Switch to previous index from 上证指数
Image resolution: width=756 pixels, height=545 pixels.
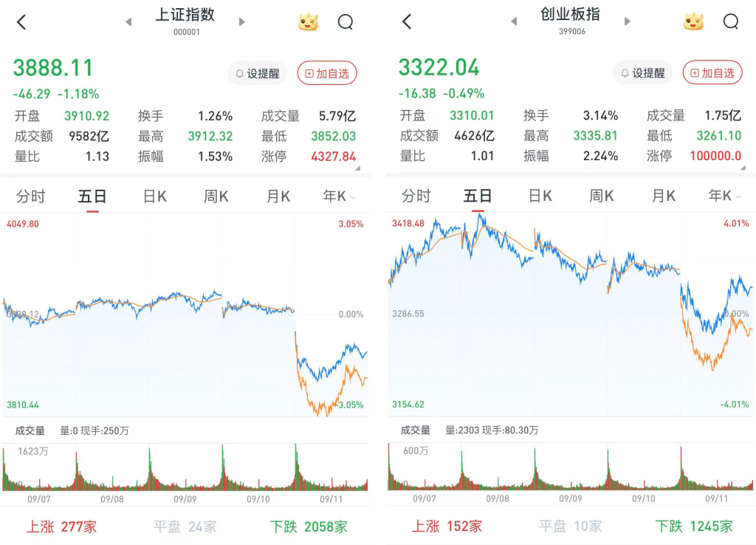coord(128,21)
